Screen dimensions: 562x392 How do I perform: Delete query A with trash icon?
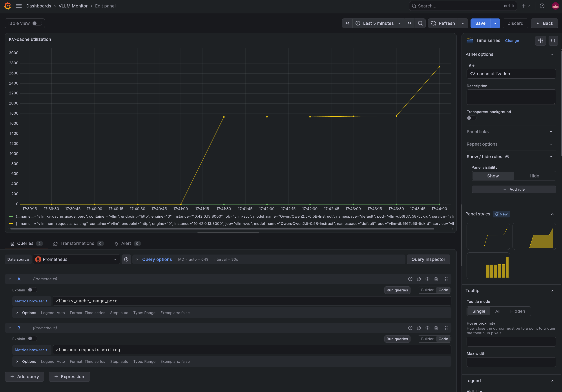(x=436, y=279)
